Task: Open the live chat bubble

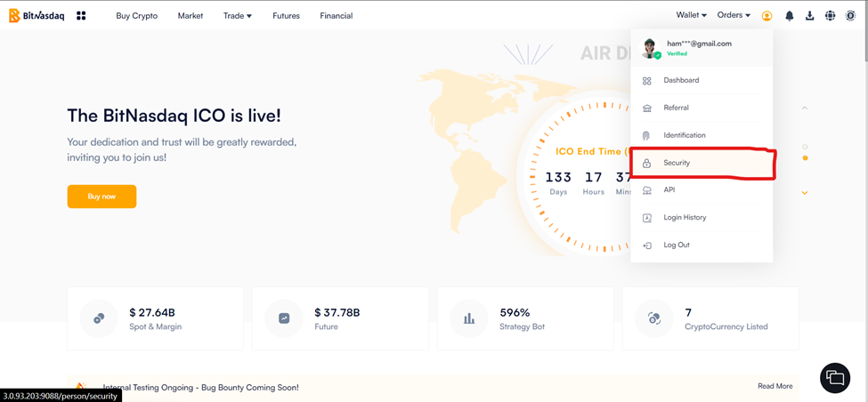Action: [x=835, y=378]
